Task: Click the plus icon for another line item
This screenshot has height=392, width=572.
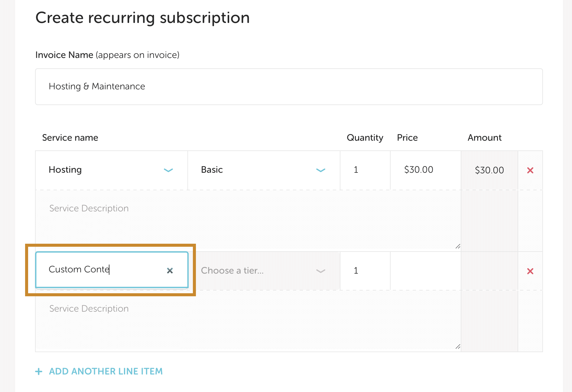Action: (x=39, y=371)
